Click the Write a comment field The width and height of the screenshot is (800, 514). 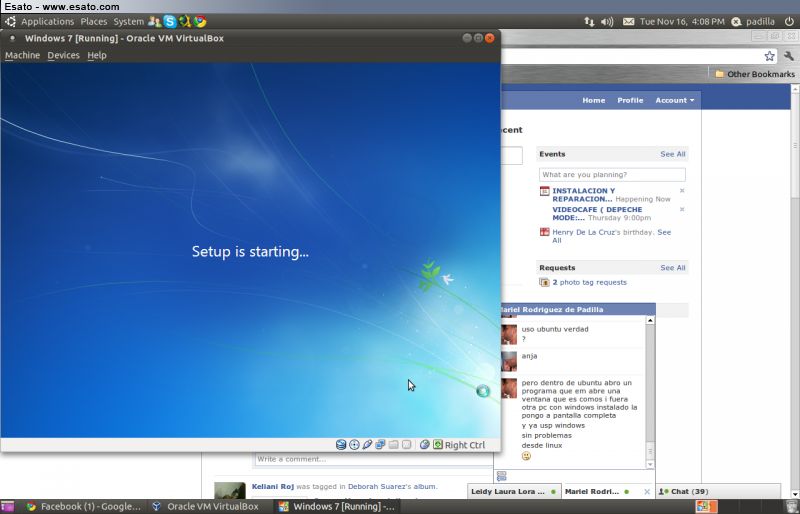click(373, 459)
